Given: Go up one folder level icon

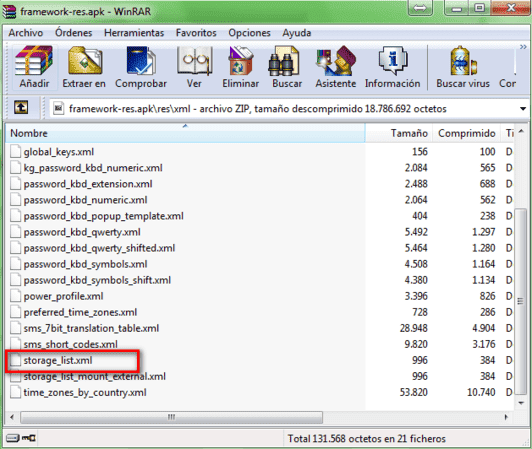Looking at the screenshot, I should [x=21, y=108].
